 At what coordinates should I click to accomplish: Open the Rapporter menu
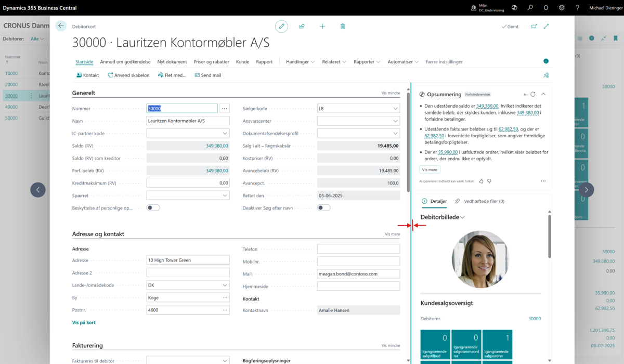(x=367, y=61)
